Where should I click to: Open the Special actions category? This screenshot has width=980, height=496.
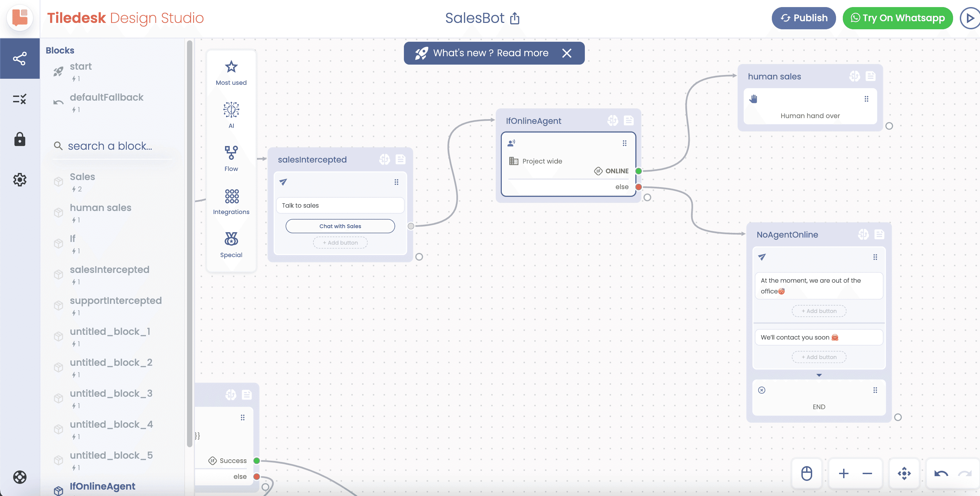click(x=231, y=245)
